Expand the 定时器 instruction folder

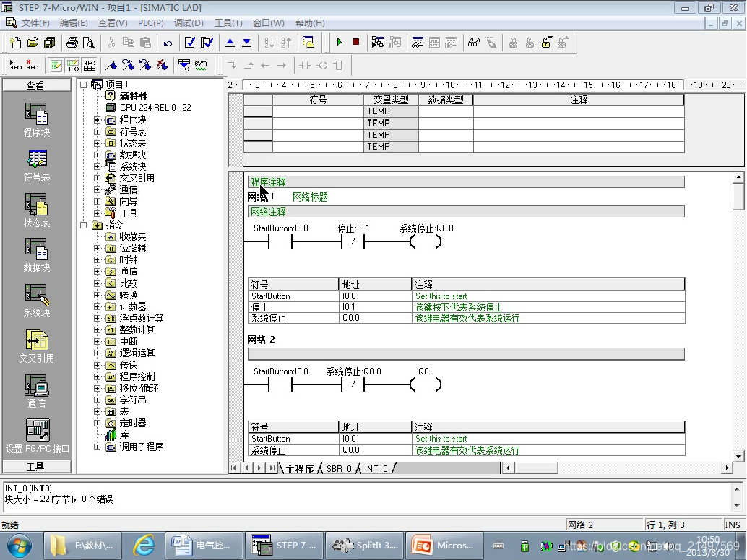(98, 423)
